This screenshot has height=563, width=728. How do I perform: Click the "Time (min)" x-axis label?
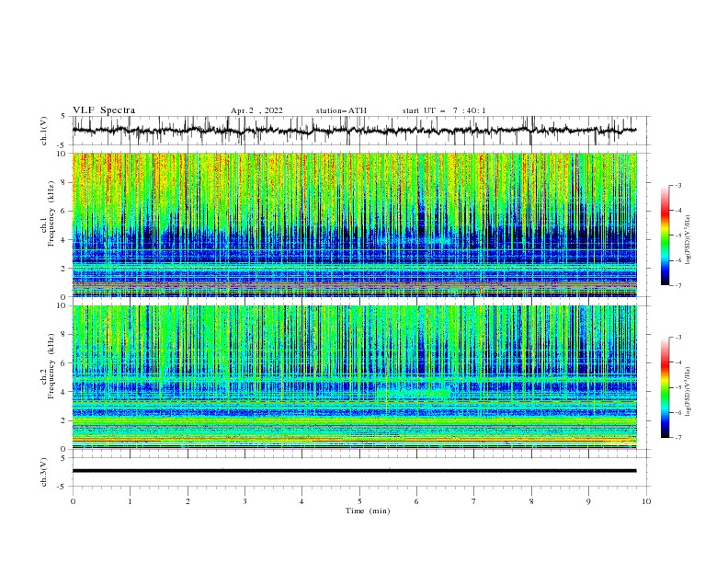pyautogui.click(x=368, y=511)
